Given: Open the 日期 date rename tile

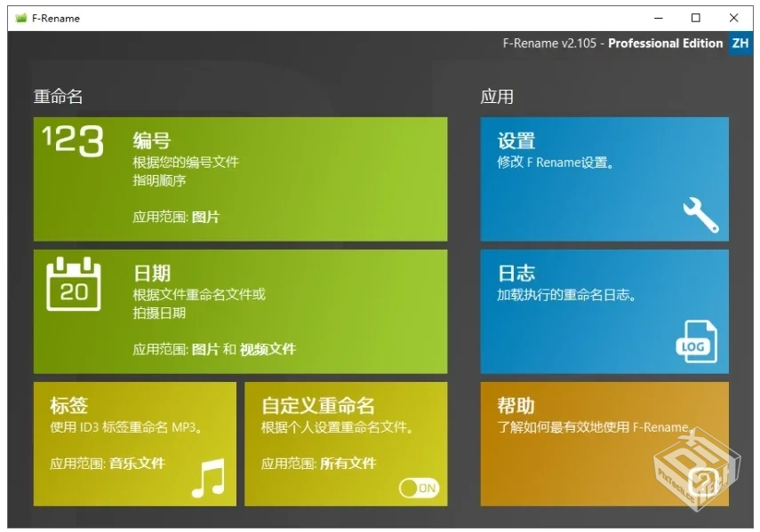Looking at the screenshot, I should (x=240, y=311).
